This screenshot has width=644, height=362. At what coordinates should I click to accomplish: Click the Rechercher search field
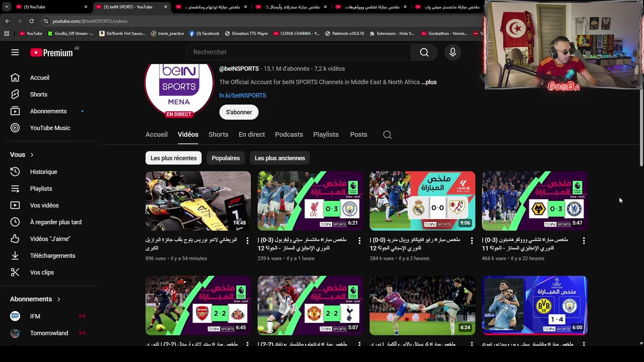(x=298, y=52)
